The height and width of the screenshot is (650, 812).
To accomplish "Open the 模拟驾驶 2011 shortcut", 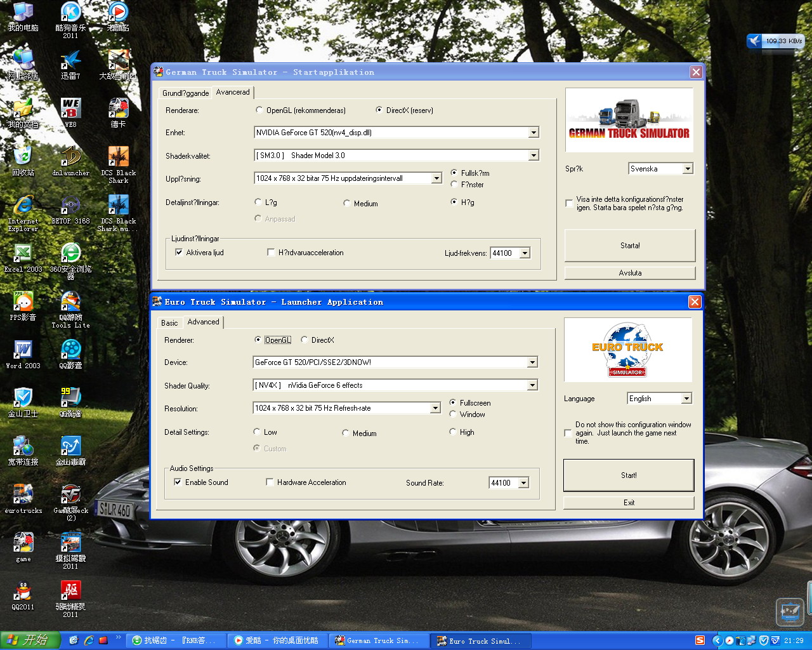I will pyautogui.click(x=70, y=552).
